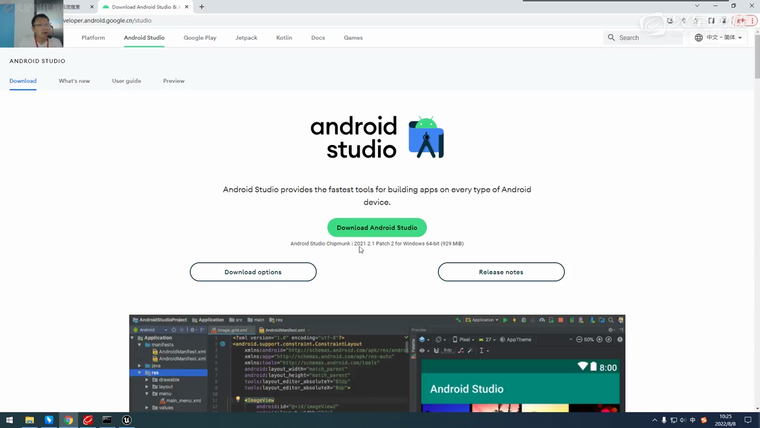Click the globe language icon
This screenshot has height=428, width=760.
point(699,38)
